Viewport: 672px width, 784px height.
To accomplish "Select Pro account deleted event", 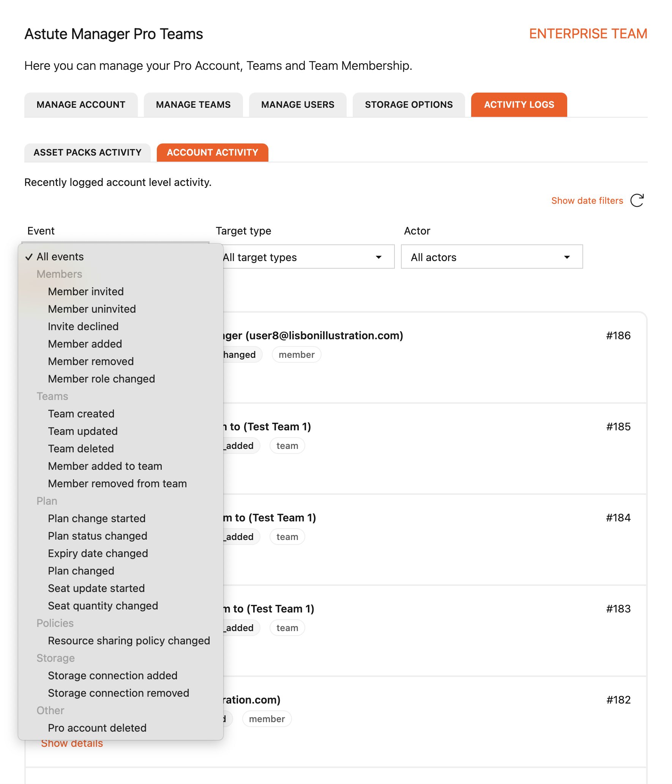I will tap(97, 728).
